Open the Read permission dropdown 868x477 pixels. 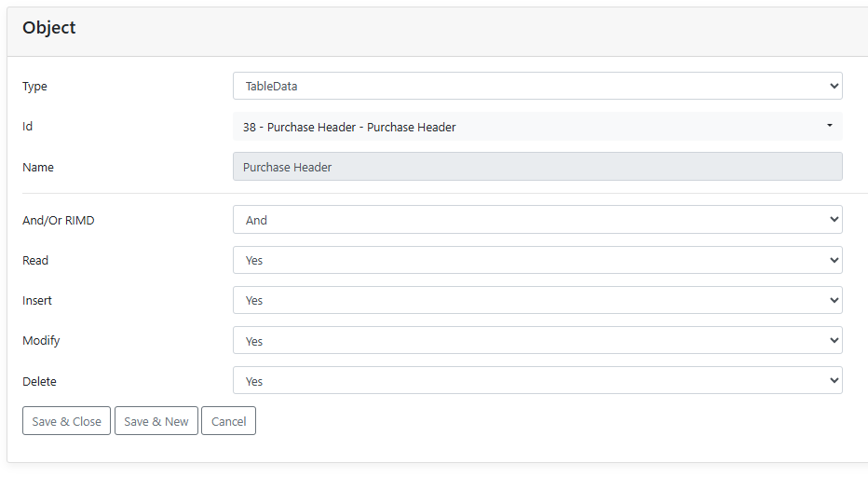pyautogui.click(x=537, y=260)
